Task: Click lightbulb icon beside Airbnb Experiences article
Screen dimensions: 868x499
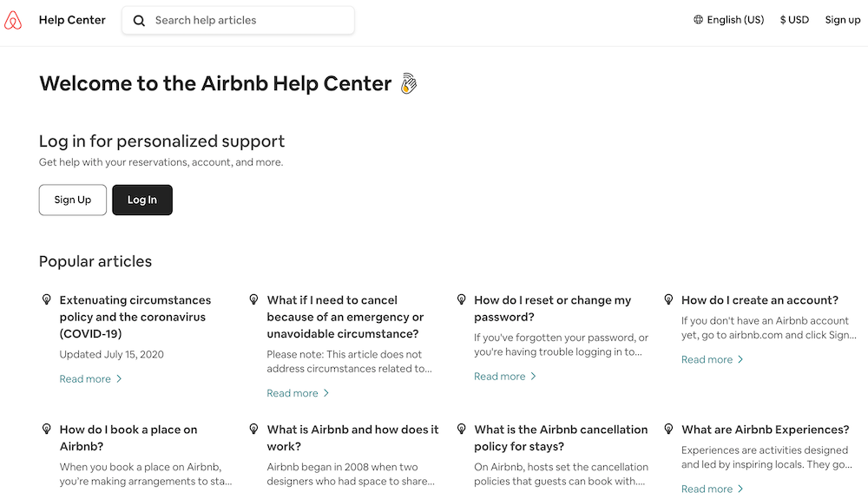Action: click(x=668, y=430)
